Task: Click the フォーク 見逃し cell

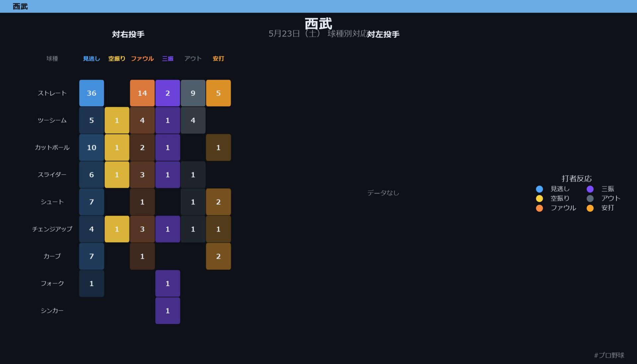Action: point(92,284)
